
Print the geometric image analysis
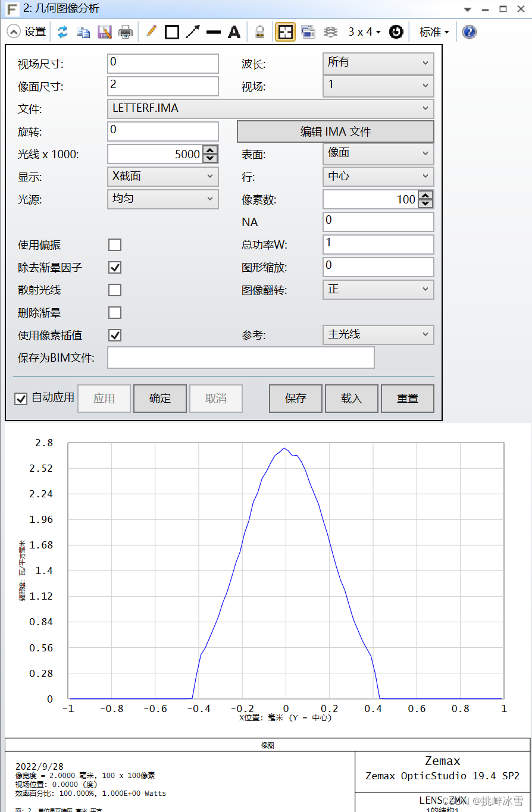pos(126,32)
